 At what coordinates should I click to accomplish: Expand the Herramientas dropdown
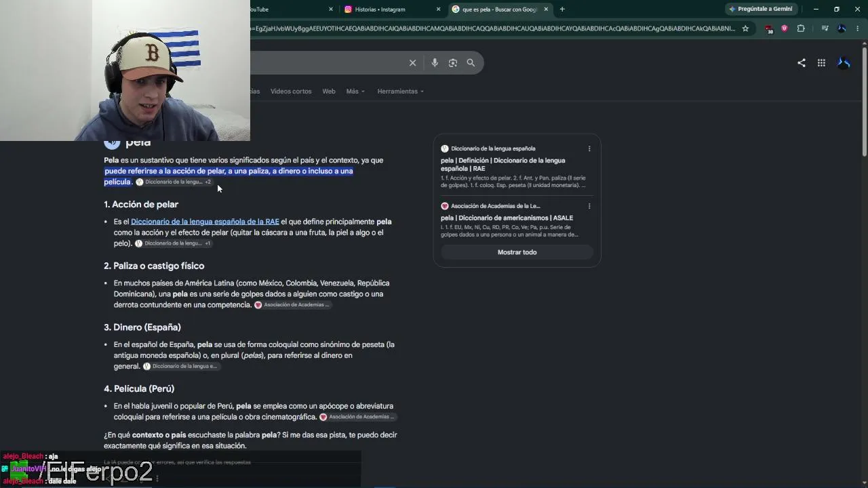pyautogui.click(x=400, y=91)
